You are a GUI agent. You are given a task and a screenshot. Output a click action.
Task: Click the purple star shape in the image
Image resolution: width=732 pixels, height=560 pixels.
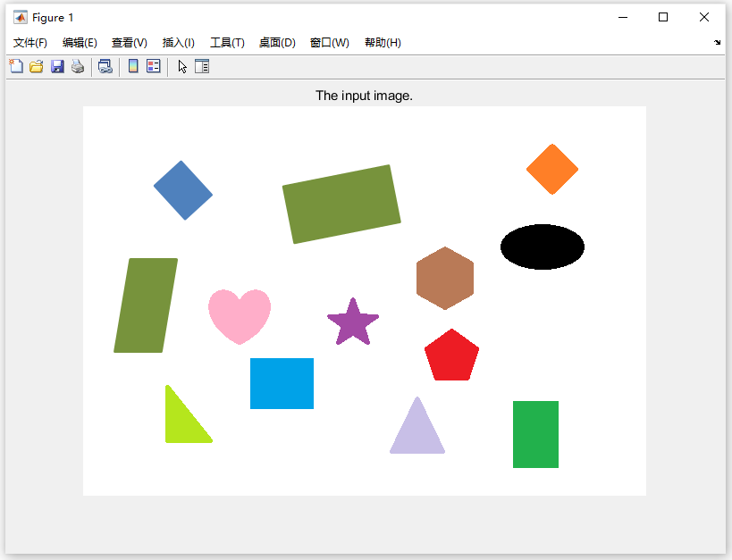click(353, 323)
